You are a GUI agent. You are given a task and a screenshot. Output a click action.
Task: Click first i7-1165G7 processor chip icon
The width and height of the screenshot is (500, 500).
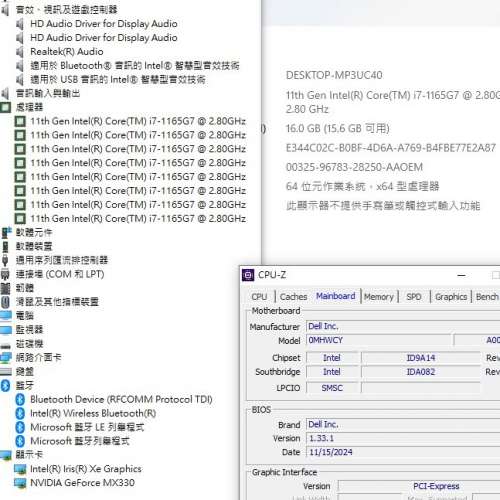coord(20,121)
